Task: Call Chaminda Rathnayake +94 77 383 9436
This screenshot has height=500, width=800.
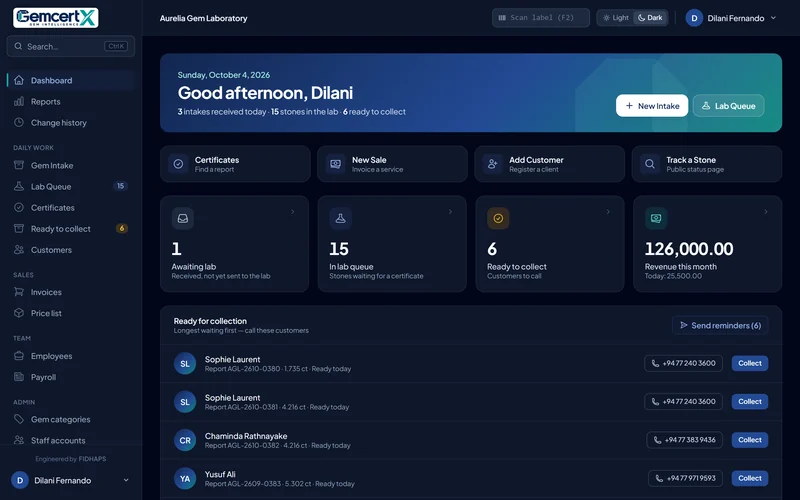Action: (684, 440)
